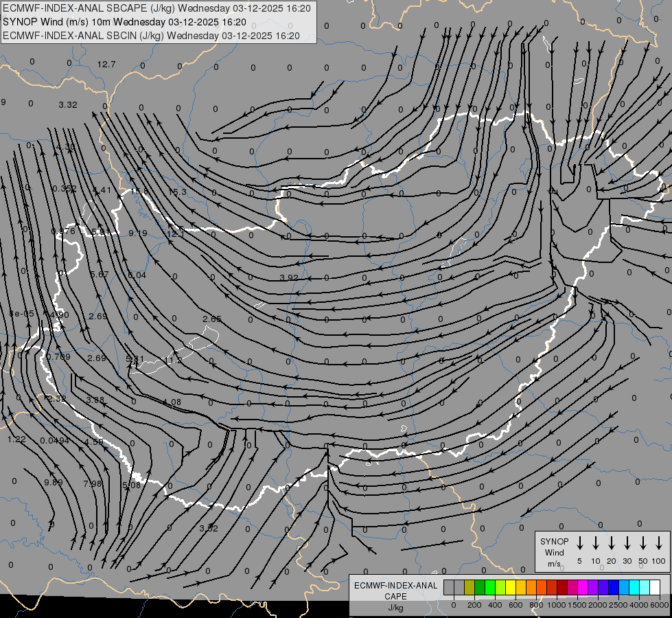Screen dimensions: 672x618
Task: Click the 5 m/s wind arrow in legend
Action: (579, 543)
